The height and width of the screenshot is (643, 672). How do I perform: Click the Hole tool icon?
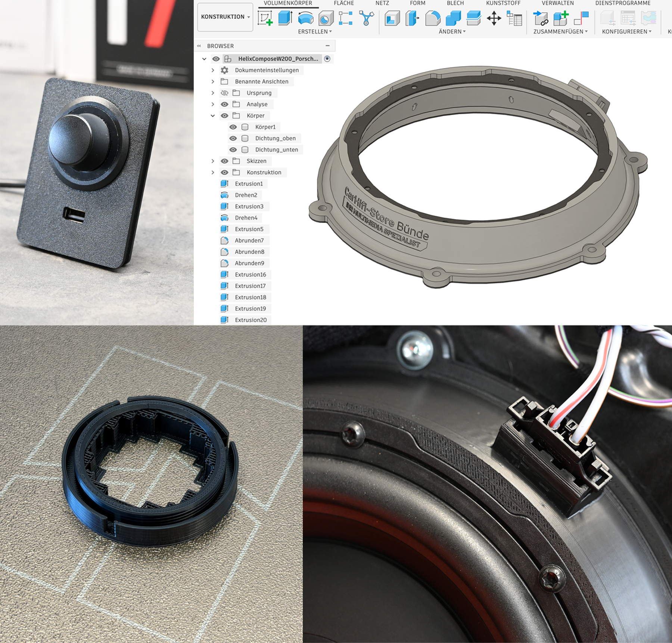tap(326, 18)
